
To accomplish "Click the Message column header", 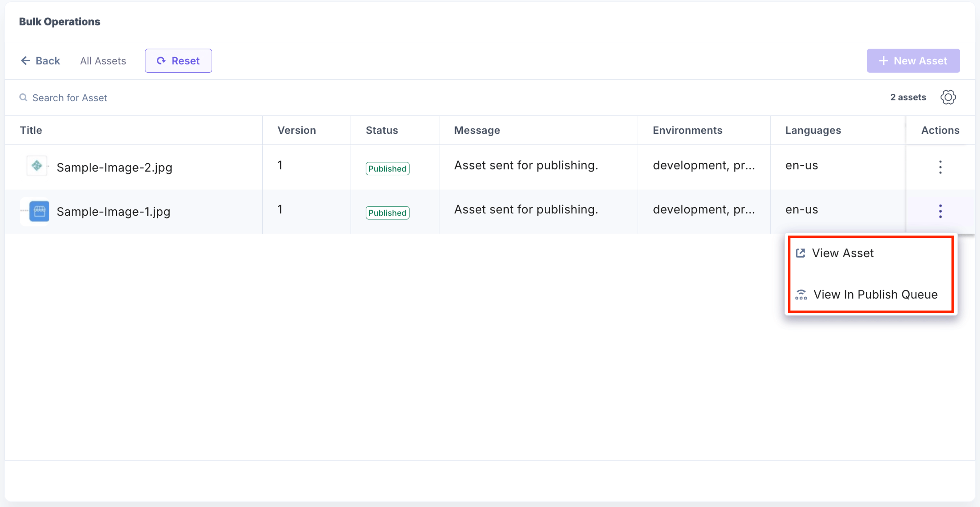I will 477,130.
